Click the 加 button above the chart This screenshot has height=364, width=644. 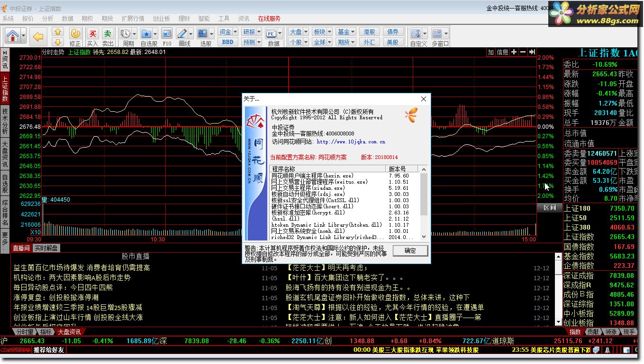pos(491,52)
